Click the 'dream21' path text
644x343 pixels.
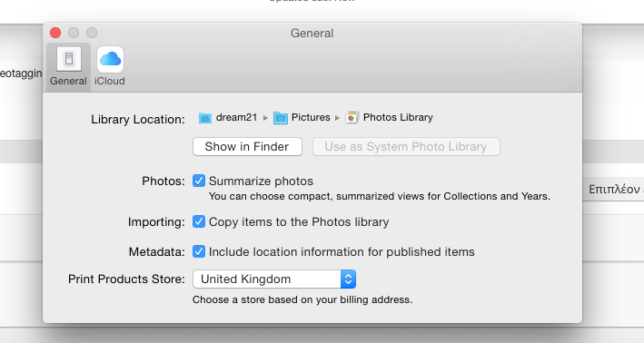pos(236,117)
